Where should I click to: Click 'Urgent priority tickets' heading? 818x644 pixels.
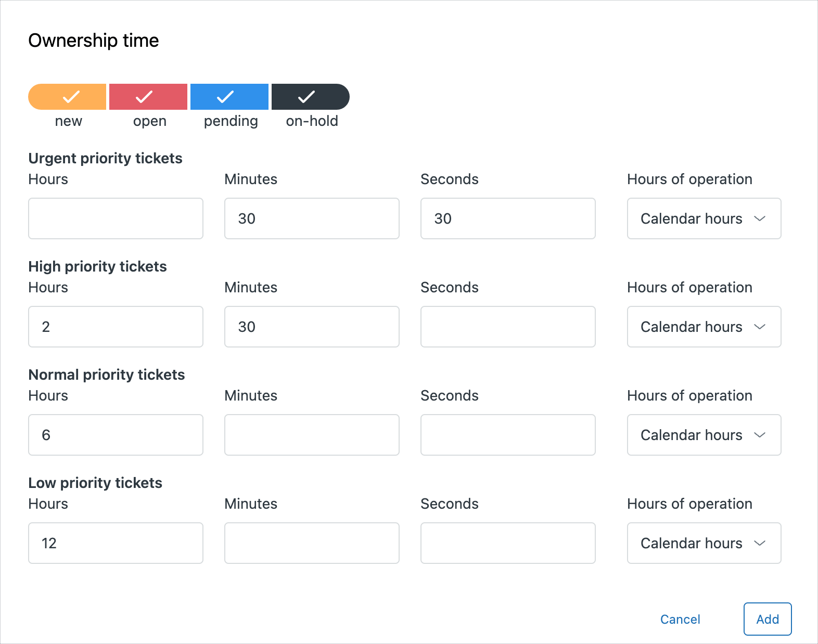tap(105, 158)
